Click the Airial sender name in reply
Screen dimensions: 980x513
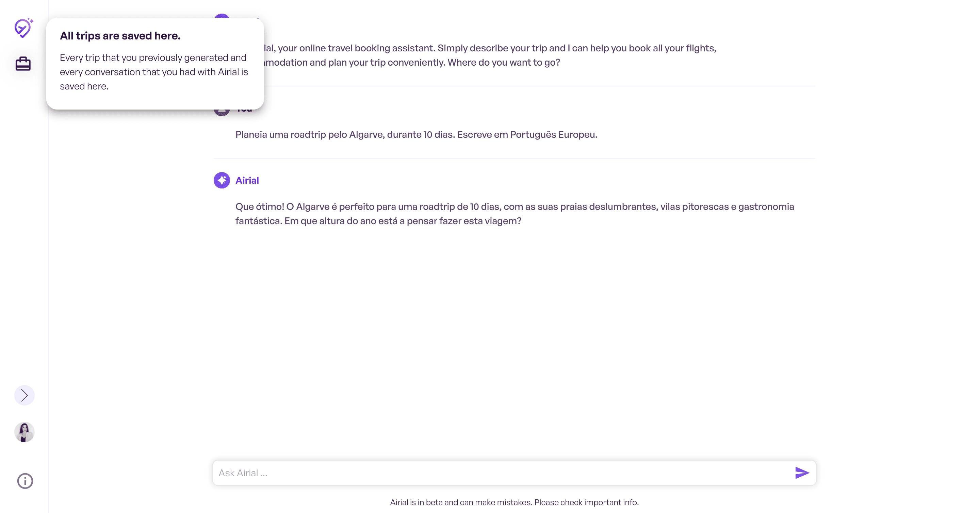point(247,180)
